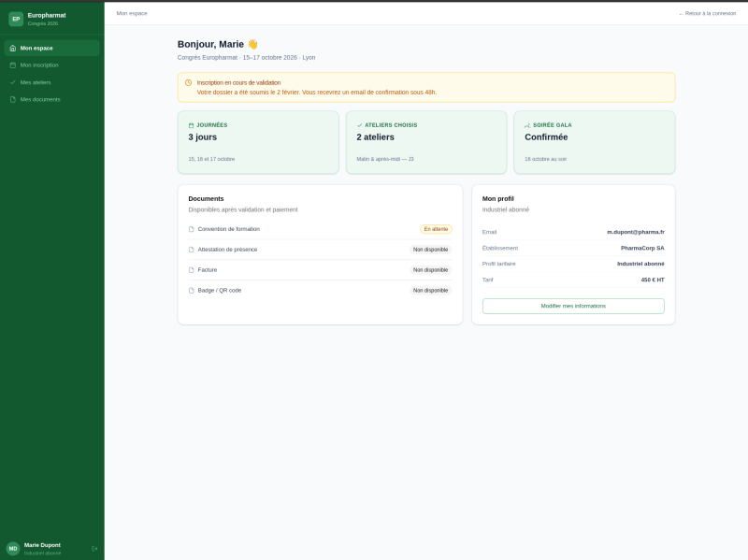Go to Mes ateliers in the sidebar

point(36,82)
